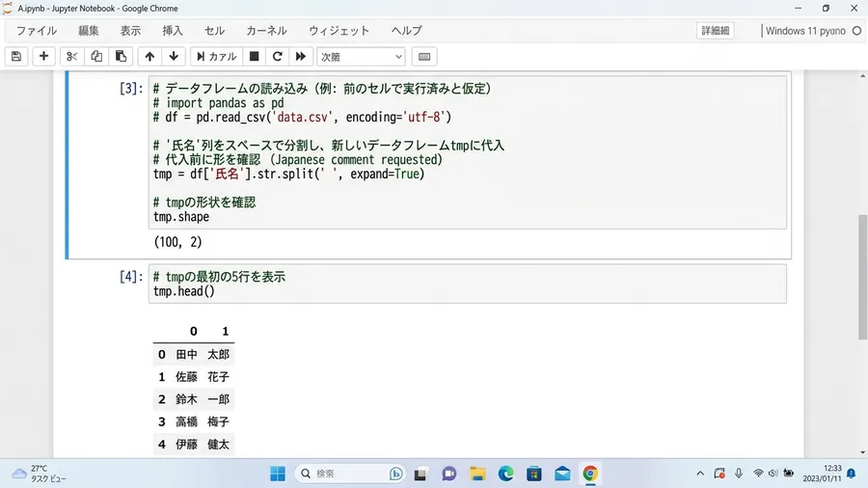The width and height of the screenshot is (868, 488).
Task: Click the kernel status circle indicator
Action: [x=857, y=31]
